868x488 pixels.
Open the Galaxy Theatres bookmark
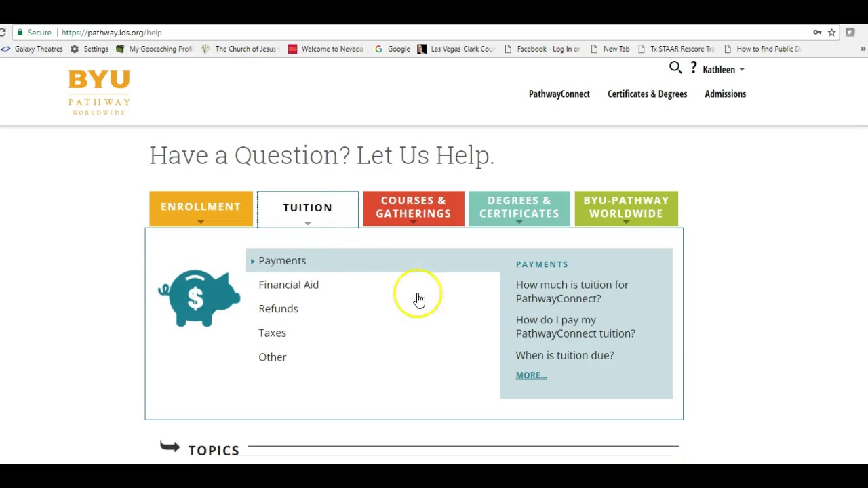pyautogui.click(x=32, y=49)
